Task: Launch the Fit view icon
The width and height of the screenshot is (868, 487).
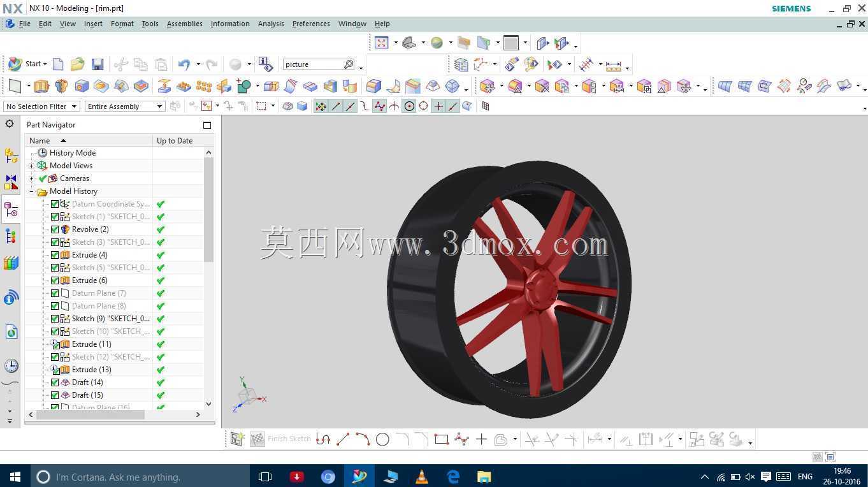Action: (x=382, y=43)
